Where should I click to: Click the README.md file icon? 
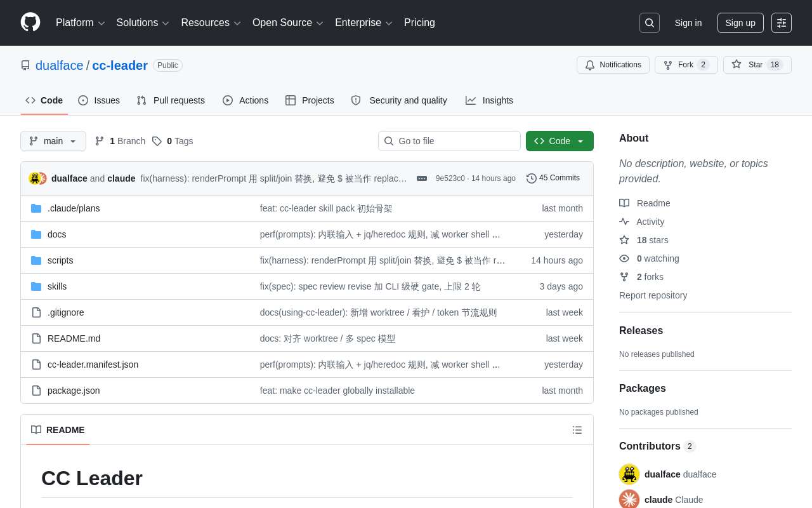click(x=36, y=338)
